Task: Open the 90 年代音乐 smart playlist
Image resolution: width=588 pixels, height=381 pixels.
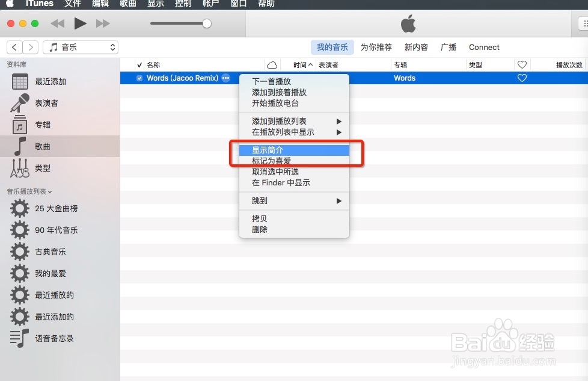Action: pyautogui.click(x=60, y=230)
